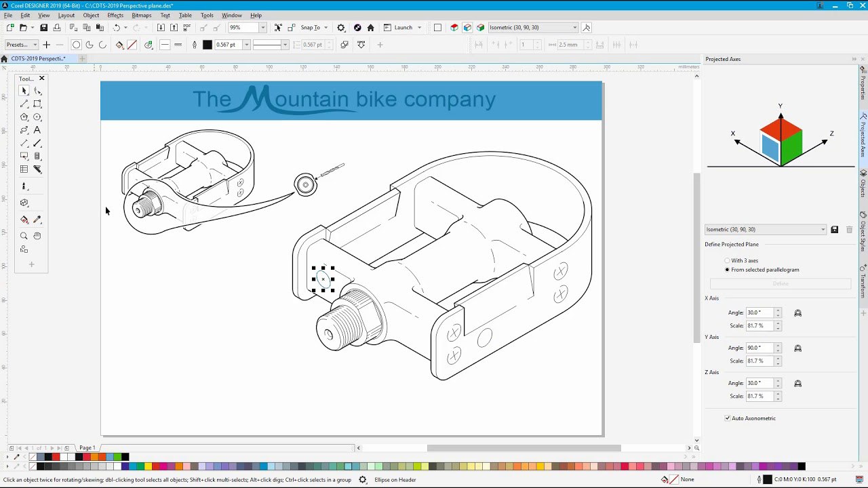Viewport: 868px width, 488px height.
Task: Open Options gear icon
Action: [340, 28]
